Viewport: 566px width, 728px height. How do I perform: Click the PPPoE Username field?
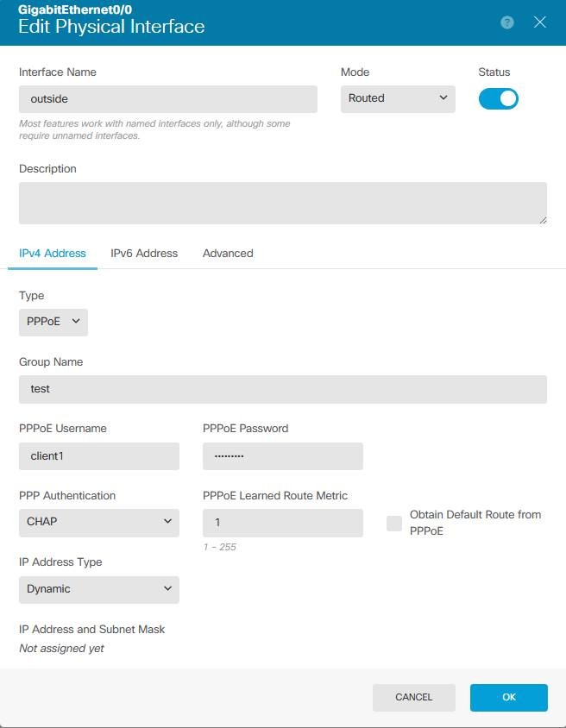click(98, 456)
